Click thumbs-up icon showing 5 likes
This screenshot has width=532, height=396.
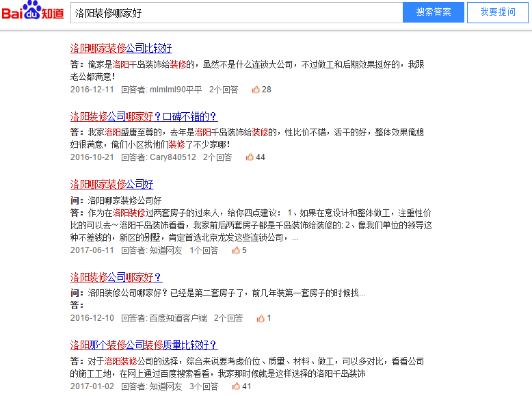(236, 250)
